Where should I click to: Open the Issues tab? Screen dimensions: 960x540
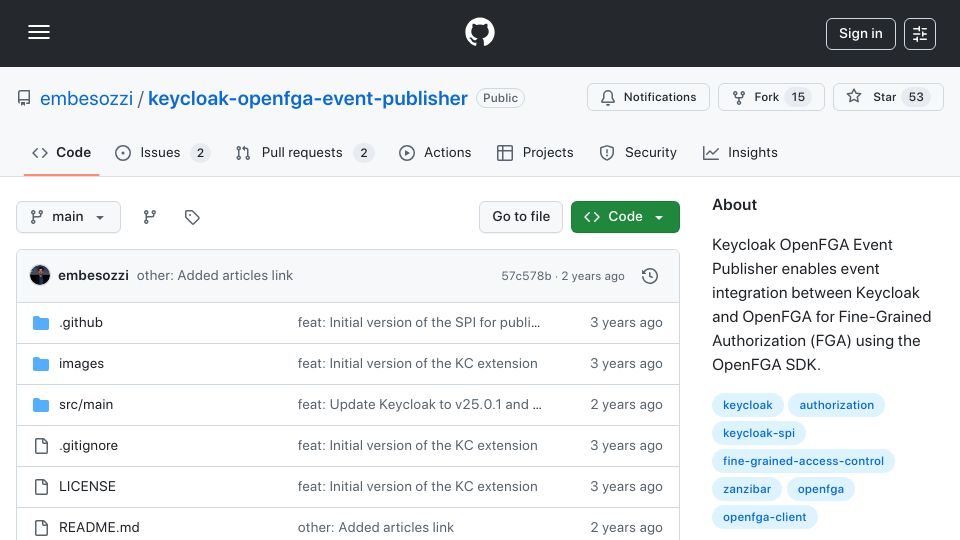point(162,152)
